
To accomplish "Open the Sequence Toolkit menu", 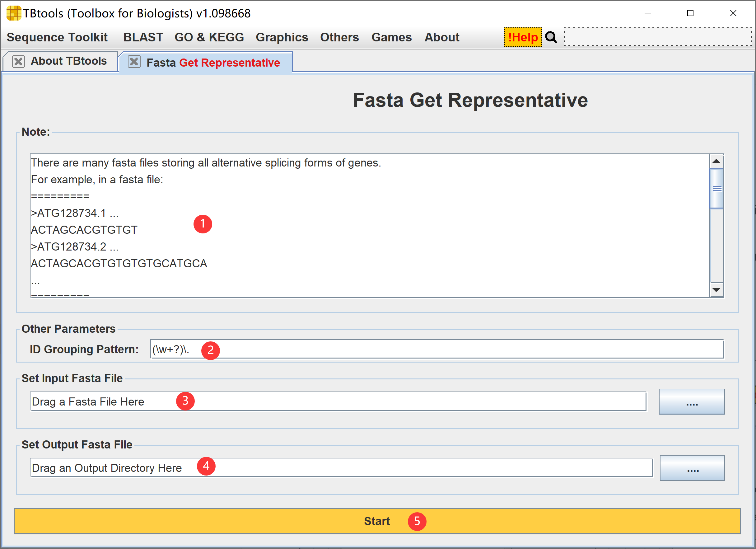I will [x=57, y=37].
